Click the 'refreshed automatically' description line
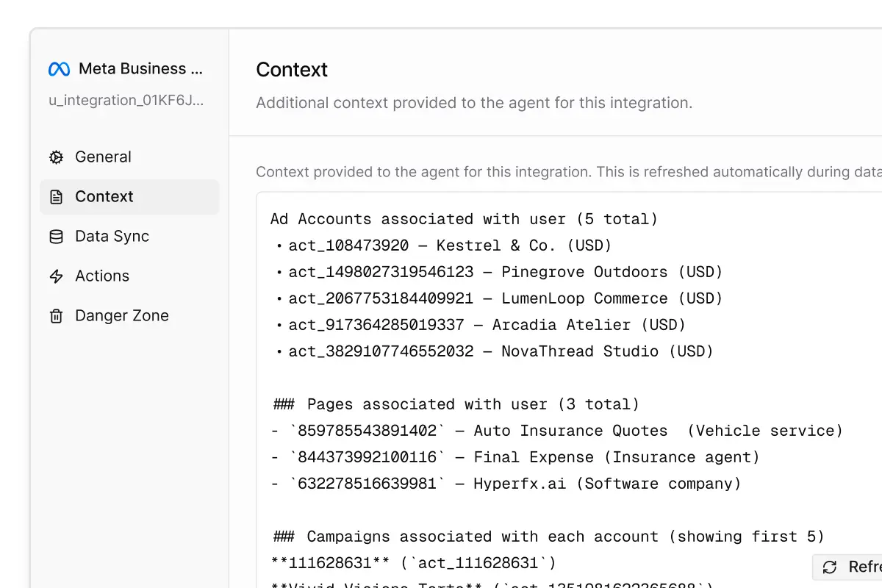Viewport: 882px width, 588px height. 569,172
